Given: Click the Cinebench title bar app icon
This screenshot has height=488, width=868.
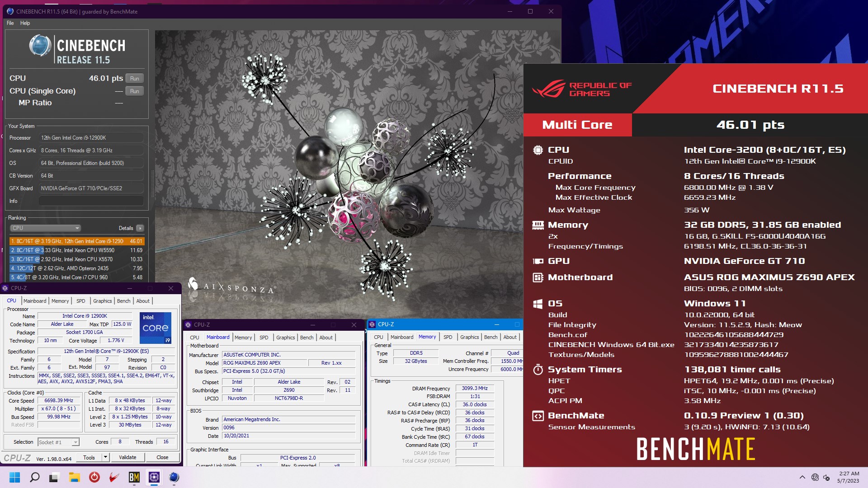Looking at the screenshot, I should click(10, 11).
